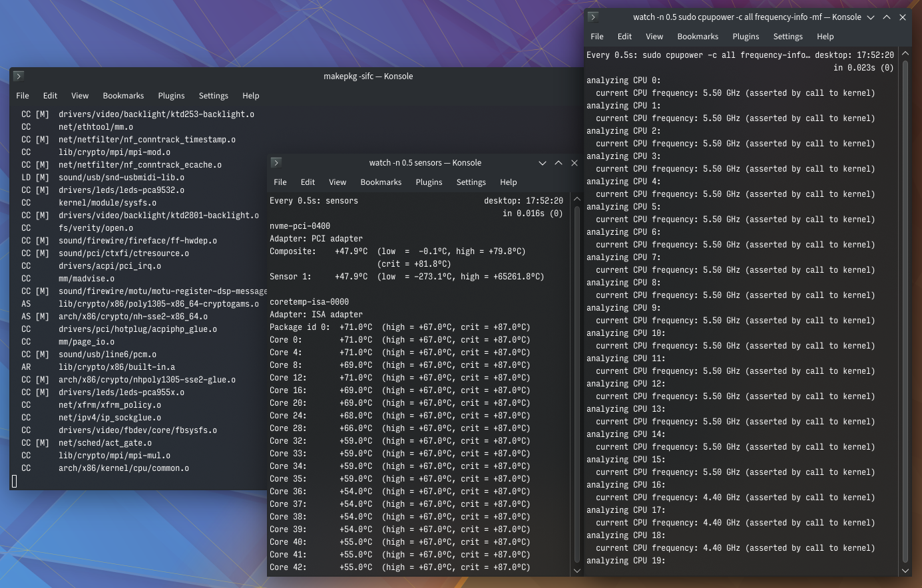Click the scroll-up arrow in the cpupower window
This screenshot has width=922, height=588.
(x=905, y=54)
